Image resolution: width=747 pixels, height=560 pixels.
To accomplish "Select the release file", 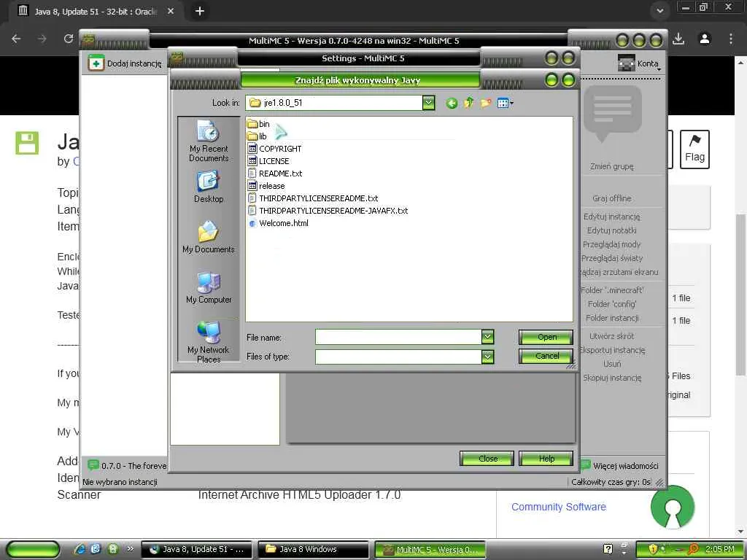I will [267, 186].
